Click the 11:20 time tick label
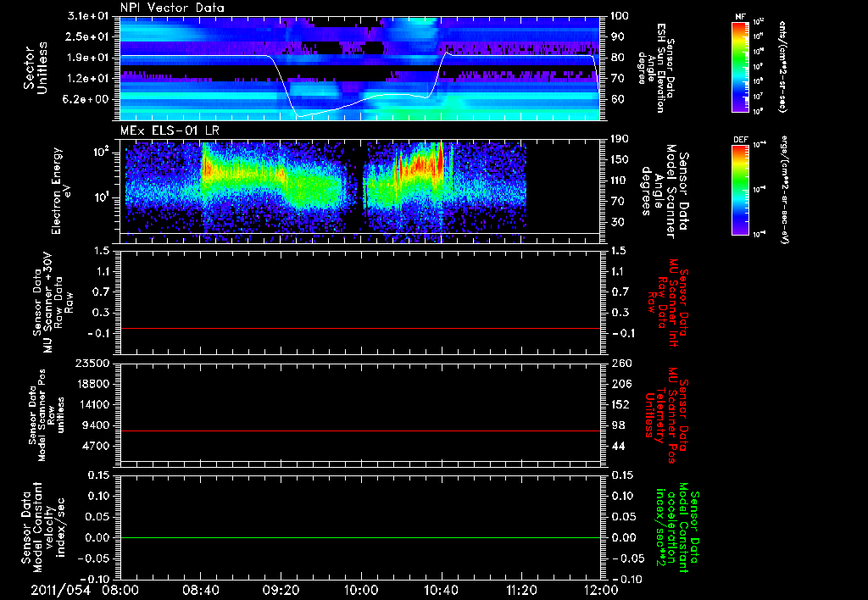Screen dimensions: 868x600 521,590
